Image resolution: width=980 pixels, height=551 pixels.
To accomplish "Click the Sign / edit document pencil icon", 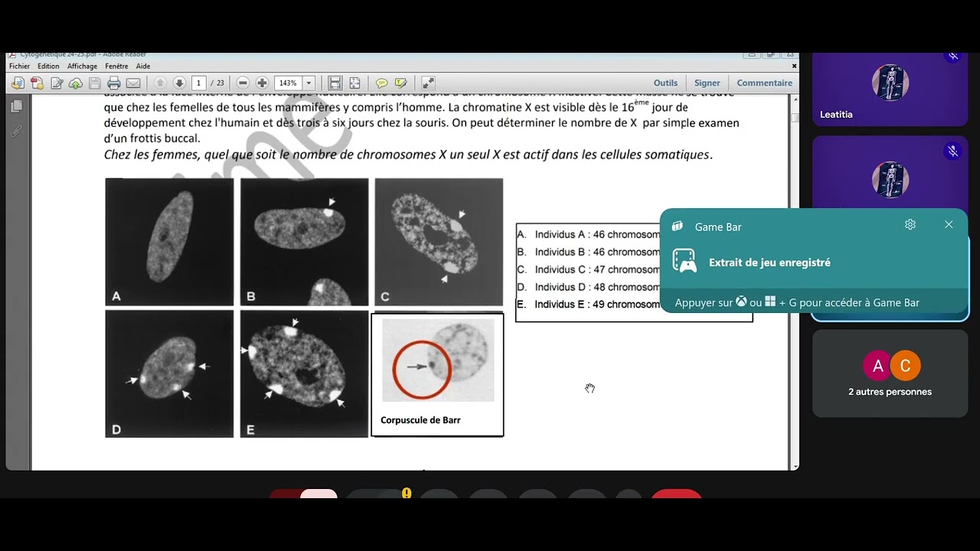I will 57,83.
